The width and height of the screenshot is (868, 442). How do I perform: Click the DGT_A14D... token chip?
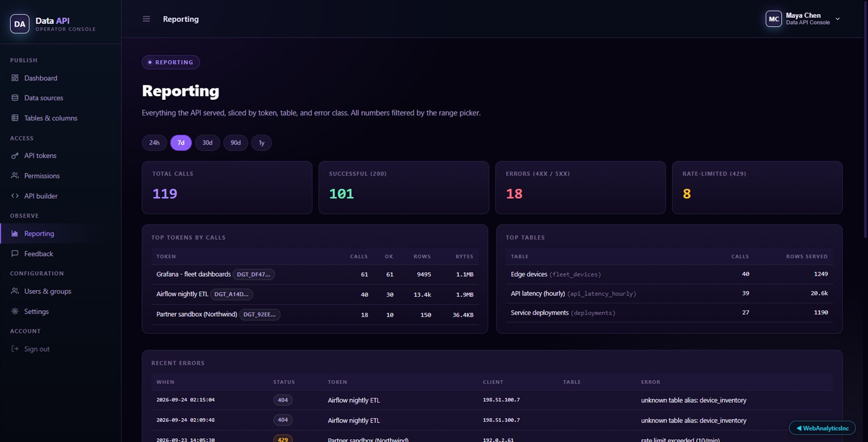[232, 294]
